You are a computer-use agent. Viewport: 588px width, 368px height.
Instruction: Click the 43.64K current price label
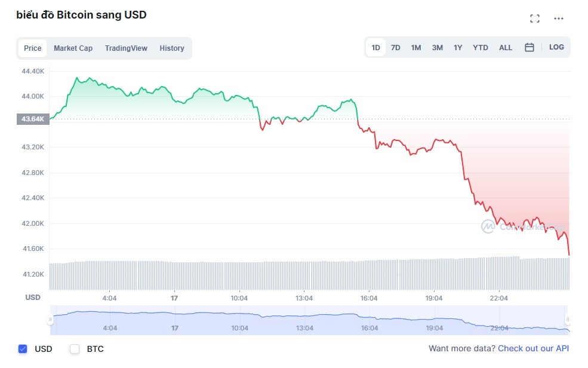pyautogui.click(x=33, y=119)
